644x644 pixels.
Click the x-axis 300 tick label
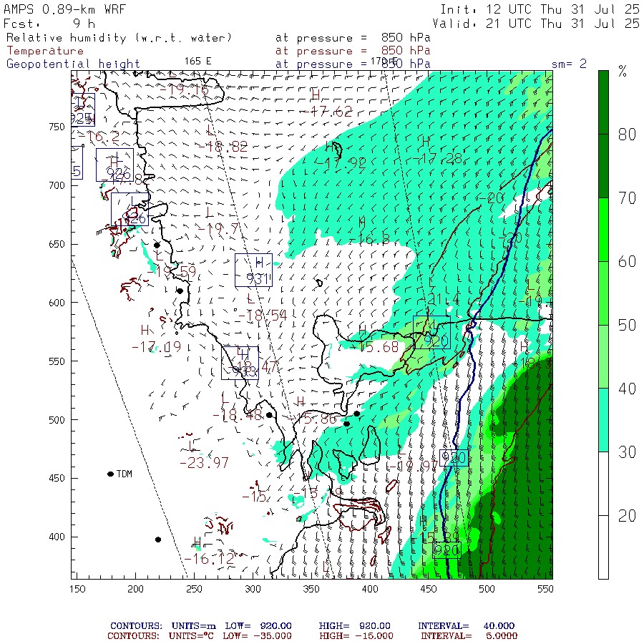(253, 589)
